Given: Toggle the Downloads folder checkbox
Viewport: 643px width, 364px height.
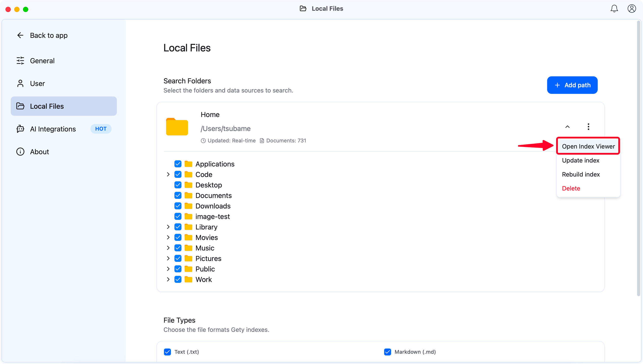Looking at the screenshot, I should 178,206.
